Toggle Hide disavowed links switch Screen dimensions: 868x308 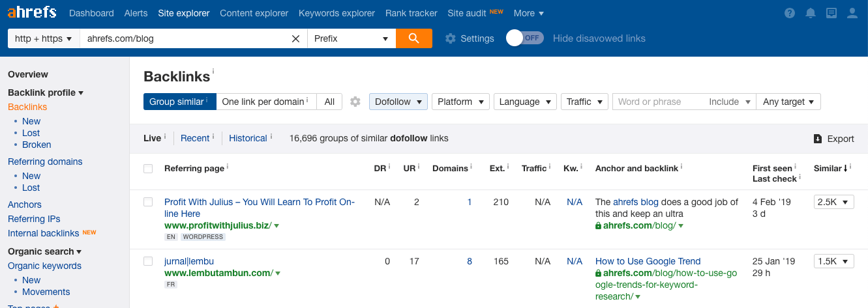point(525,38)
